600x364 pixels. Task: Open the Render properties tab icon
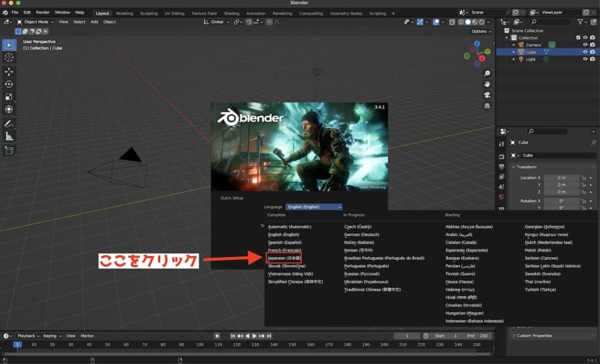[x=502, y=157]
